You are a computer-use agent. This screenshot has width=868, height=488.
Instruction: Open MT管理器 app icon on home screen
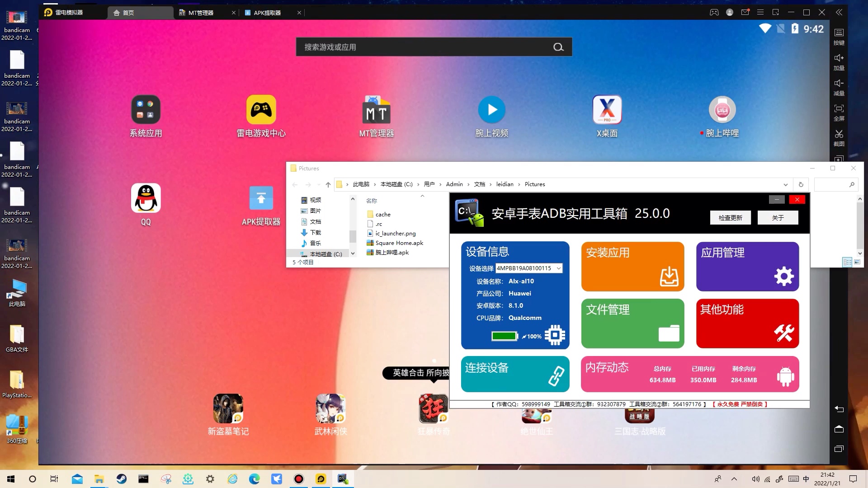(x=376, y=110)
